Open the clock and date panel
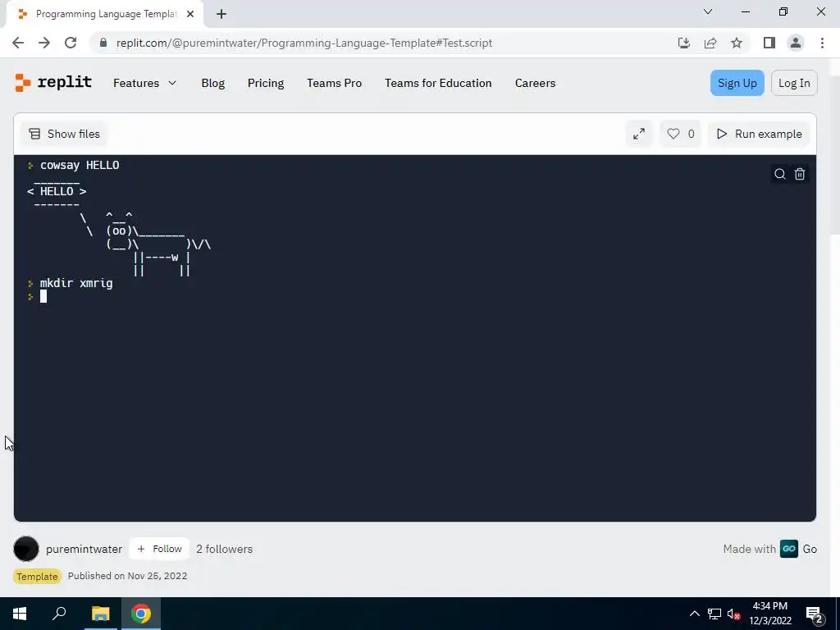The width and height of the screenshot is (840, 630). pyautogui.click(x=769, y=614)
